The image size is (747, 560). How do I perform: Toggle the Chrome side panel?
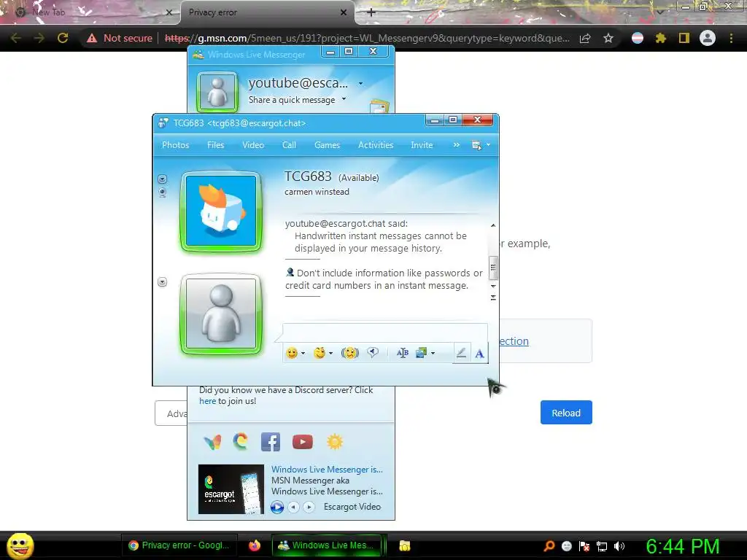pyautogui.click(x=684, y=38)
